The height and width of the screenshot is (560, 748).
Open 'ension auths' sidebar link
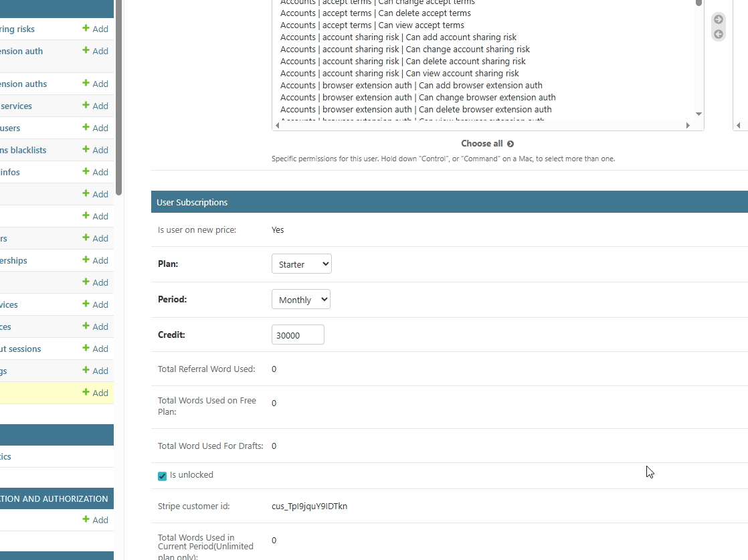click(x=23, y=84)
